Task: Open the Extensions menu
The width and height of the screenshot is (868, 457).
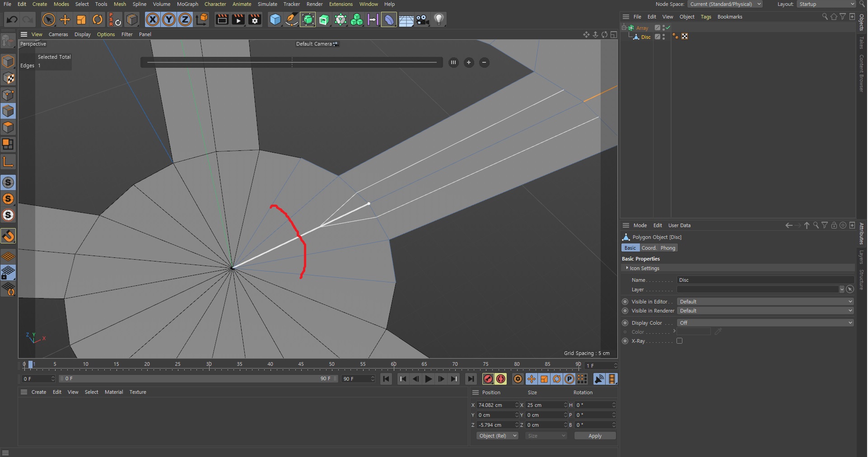Action: point(341,4)
